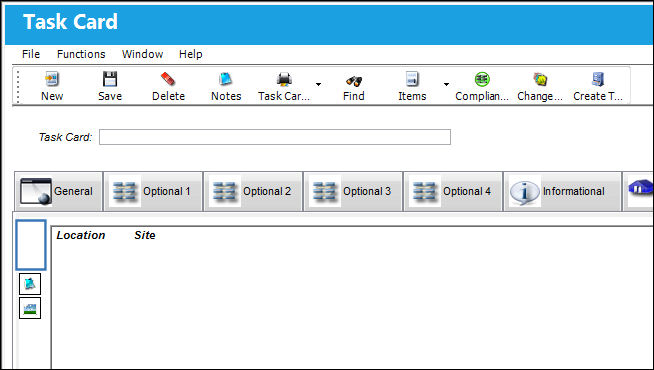This screenshot has width=654, height=370.
Task: Switch to the Optional 1 tab
Action: click(x=153, y=191)
